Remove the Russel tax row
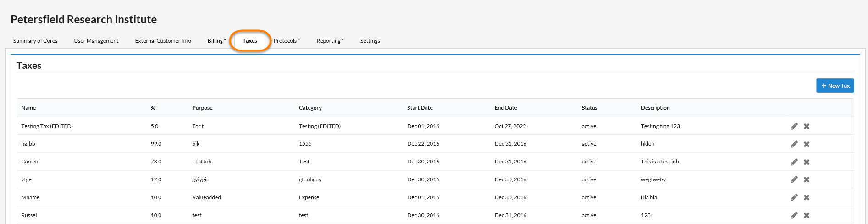This screenshot has width=868, height=224. (807, 215)
